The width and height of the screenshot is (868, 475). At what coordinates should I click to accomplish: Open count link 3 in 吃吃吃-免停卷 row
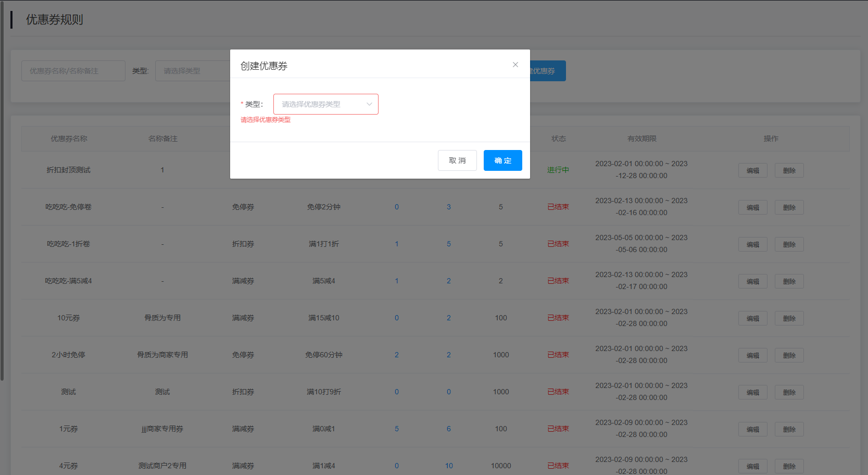(x=448, y=207)
